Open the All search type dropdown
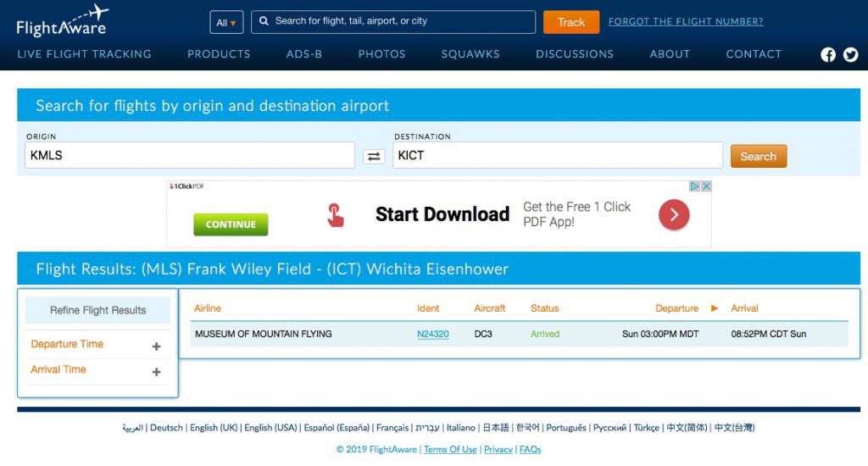 (226, 23)
